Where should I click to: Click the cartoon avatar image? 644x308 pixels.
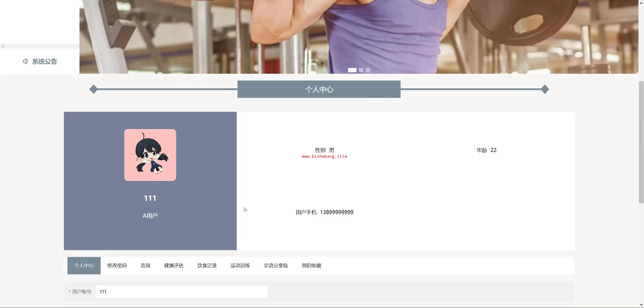click(x=150, y=155)
